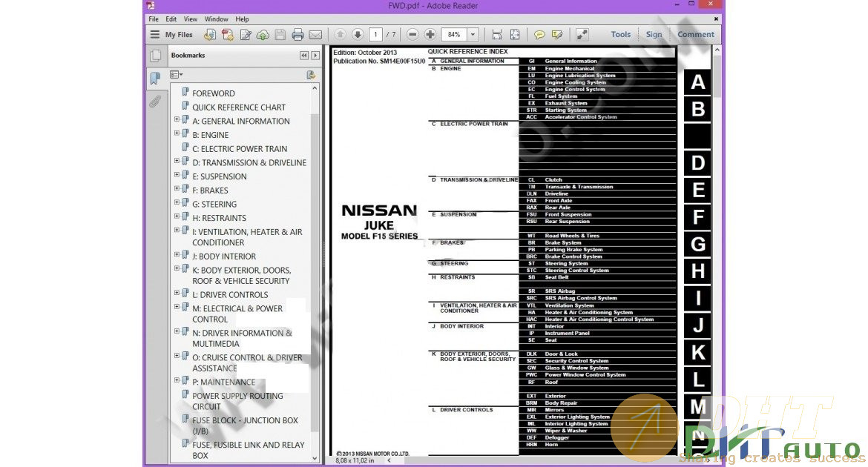
Task: Select the Bookmarks panel ribbon icon
Action: [x=156, y=78]
